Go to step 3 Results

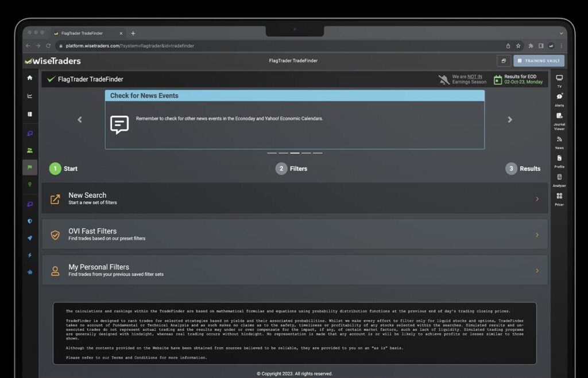tap(523, 169)
